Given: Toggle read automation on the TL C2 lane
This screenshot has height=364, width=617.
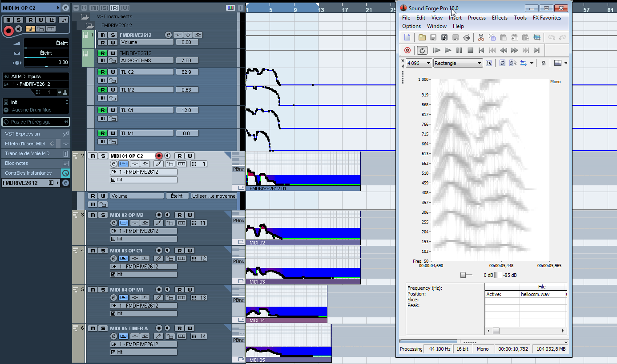Looking at the screenshot, I should pos(102,72).
